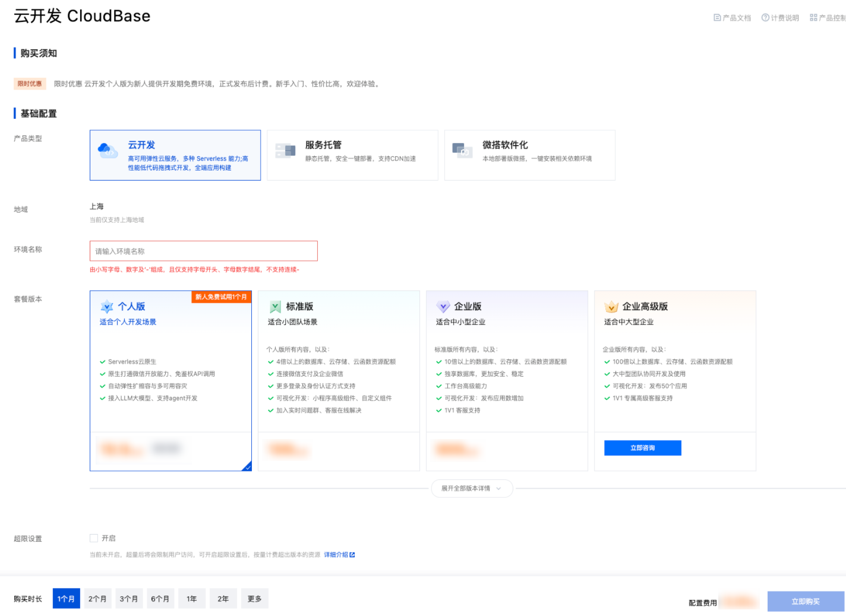This screenshot has width=846, height=616.
Task: Click the question icon before 计费说明
Action: [765, 18]
